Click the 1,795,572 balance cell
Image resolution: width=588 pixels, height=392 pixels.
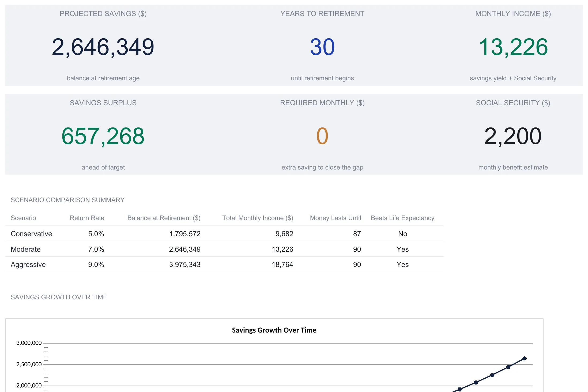tap(185, 234)
